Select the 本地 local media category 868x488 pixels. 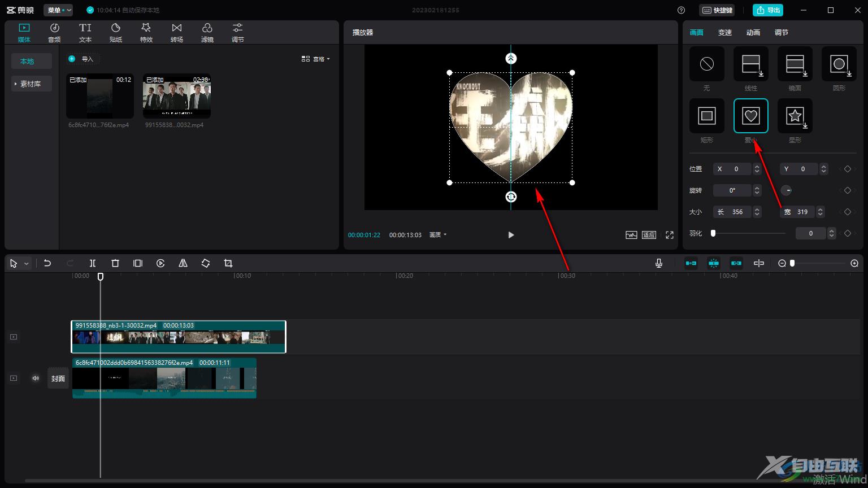point(32,61)
